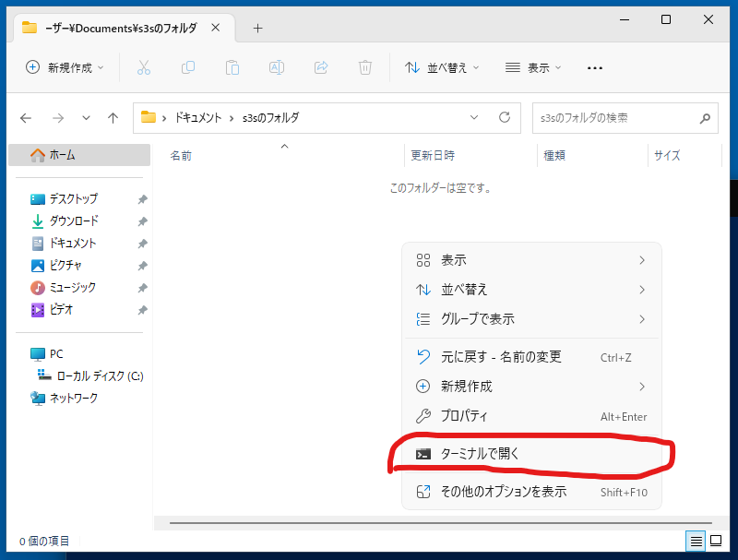Go forward with the right arrow

point(58,118)
